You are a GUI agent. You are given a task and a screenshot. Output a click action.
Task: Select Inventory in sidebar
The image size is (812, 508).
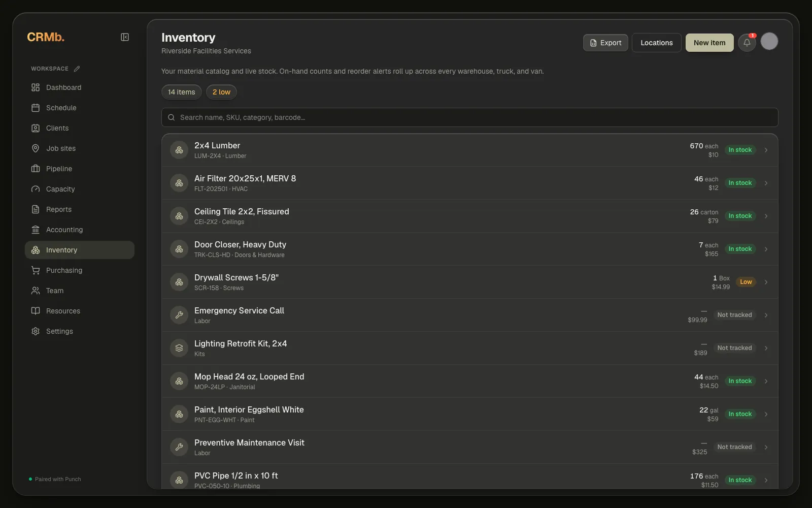tap(80, 250)
